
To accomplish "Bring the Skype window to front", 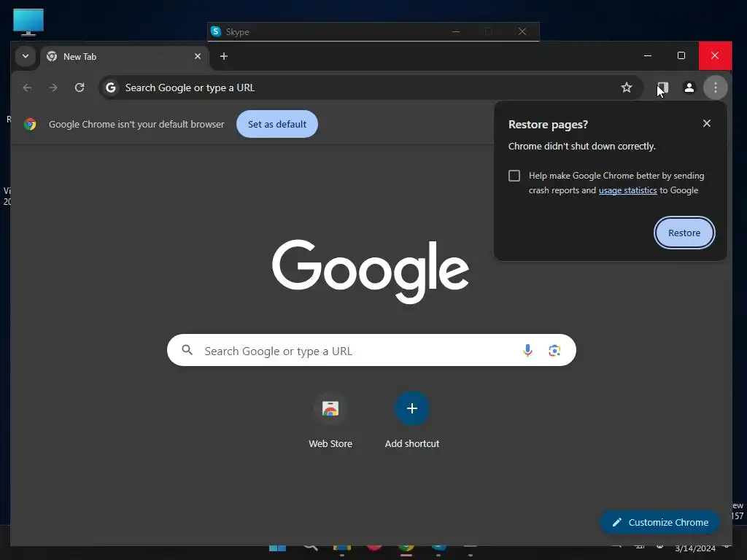I will (373, 31).
